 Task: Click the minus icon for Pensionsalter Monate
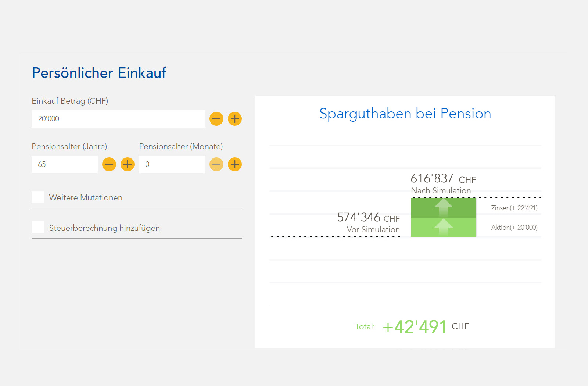tap(216, 164)
